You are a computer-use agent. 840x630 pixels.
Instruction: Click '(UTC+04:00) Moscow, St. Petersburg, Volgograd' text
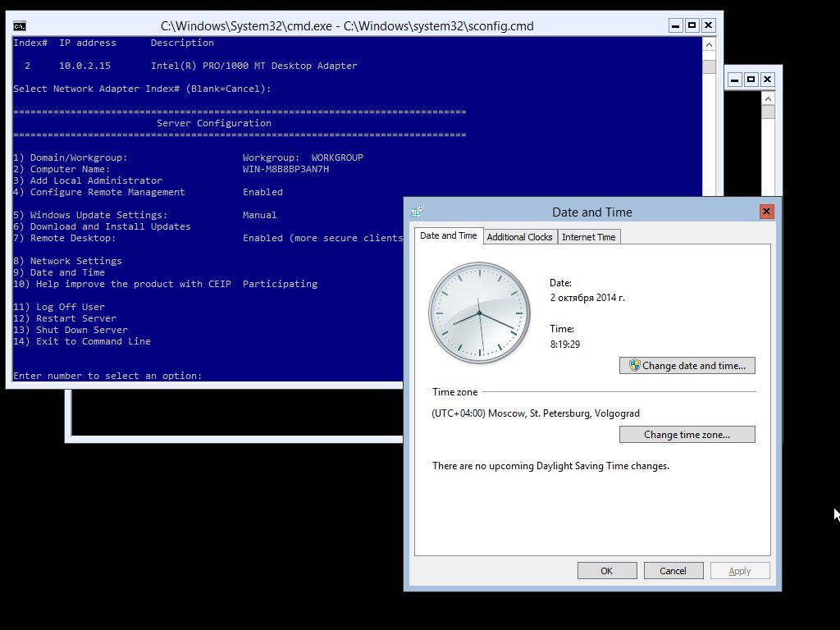click(x=536, y=413)
